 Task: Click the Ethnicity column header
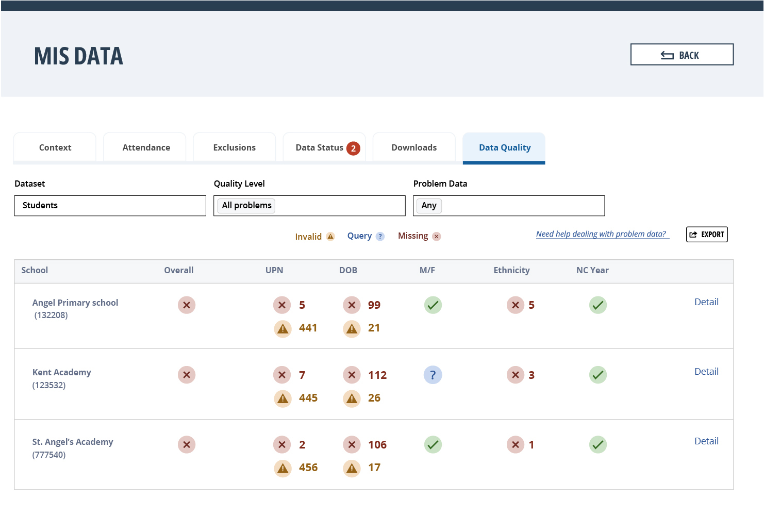coord(511,270)
